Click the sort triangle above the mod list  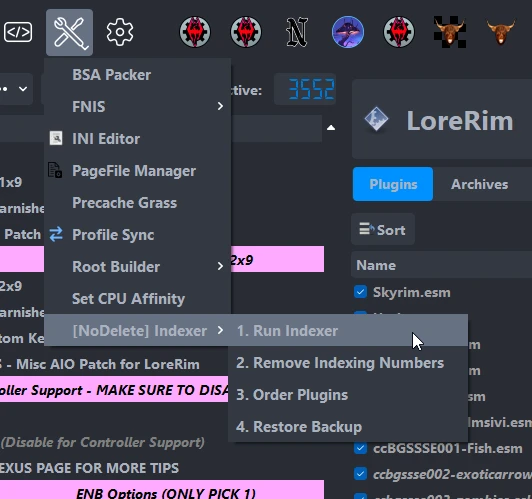click(x=331, y=128)
